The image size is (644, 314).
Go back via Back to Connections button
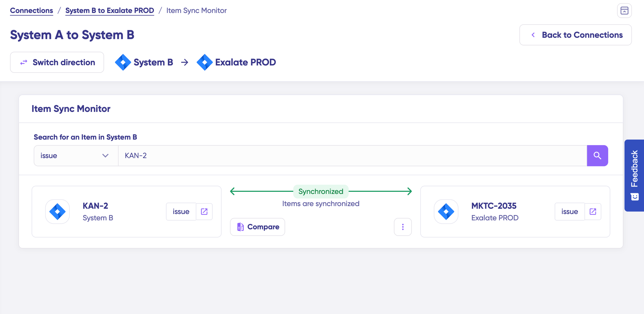click(x=575, y=35)
